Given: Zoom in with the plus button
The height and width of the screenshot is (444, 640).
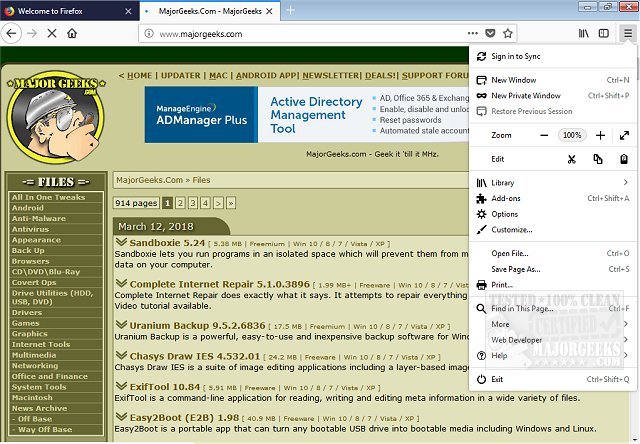Looking at the screenshot, I should [x=600, y=135].
